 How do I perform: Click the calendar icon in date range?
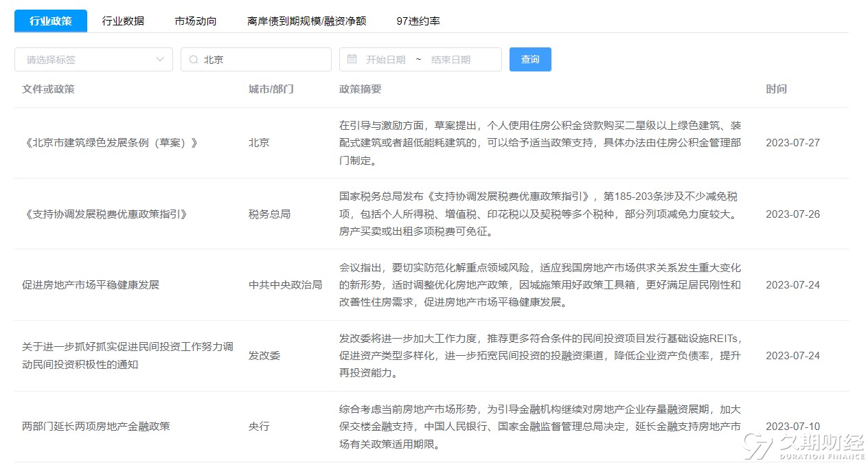[352, 59]
